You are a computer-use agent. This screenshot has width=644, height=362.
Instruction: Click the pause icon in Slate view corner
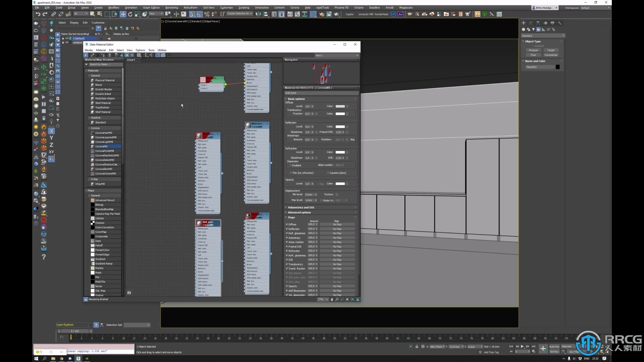129,293
